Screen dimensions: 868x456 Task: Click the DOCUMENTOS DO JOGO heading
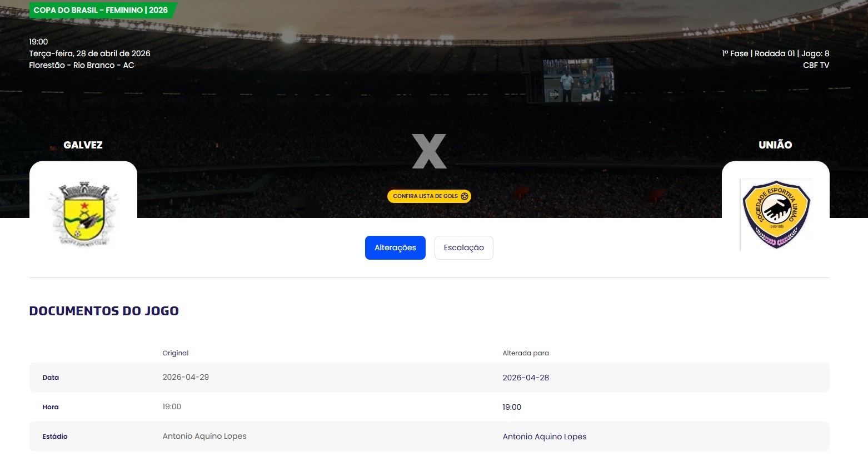[103, 311]
